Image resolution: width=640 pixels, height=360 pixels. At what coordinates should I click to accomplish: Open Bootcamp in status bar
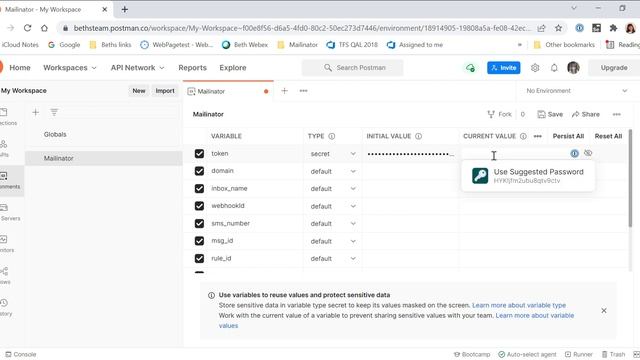click(x=472, y=354)
